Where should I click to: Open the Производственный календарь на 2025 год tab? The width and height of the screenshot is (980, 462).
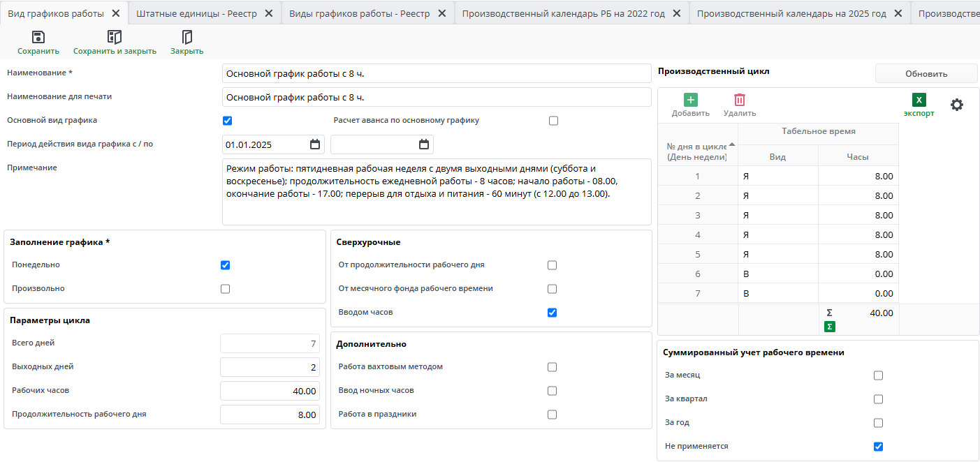point(791,13)
